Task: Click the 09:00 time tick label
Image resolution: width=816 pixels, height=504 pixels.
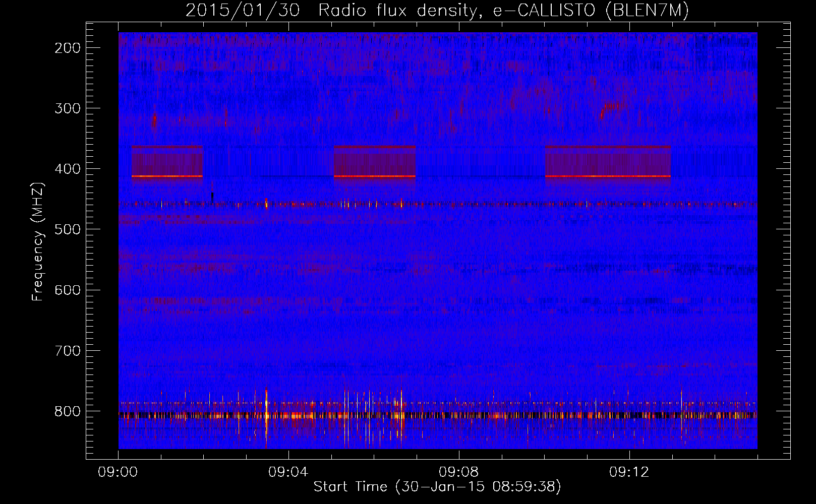Action: tap(118, 472)
